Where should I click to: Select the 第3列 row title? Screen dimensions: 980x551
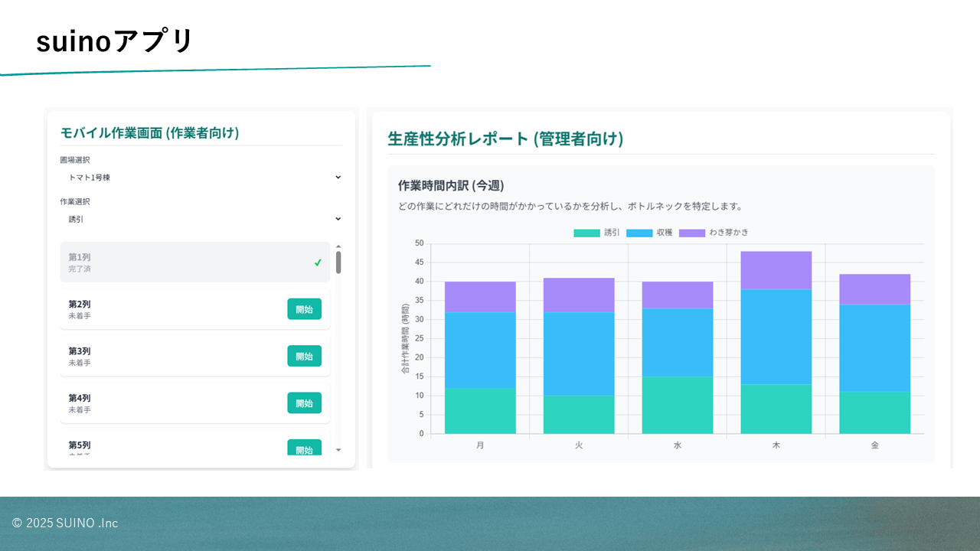coord(80,351)
